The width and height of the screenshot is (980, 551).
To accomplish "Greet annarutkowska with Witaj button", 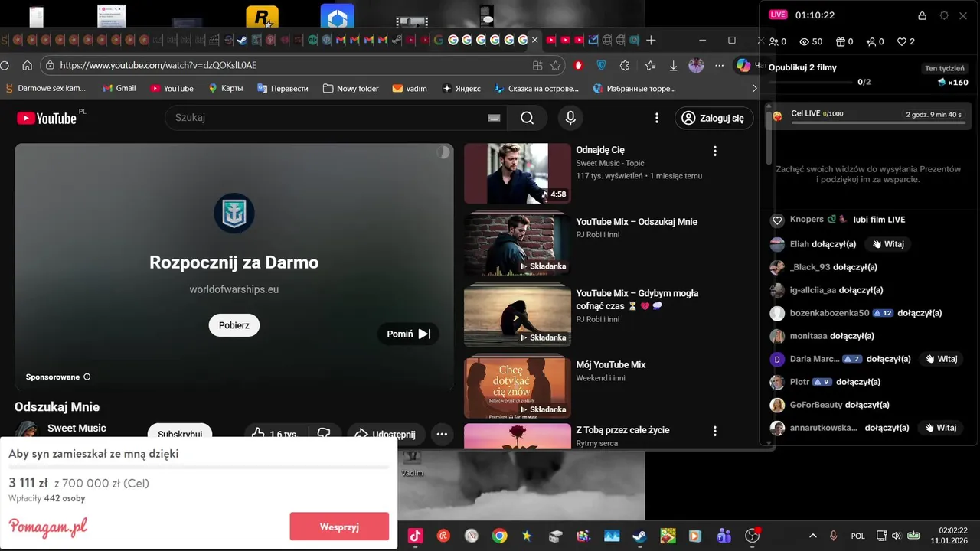I will [940, 428].
